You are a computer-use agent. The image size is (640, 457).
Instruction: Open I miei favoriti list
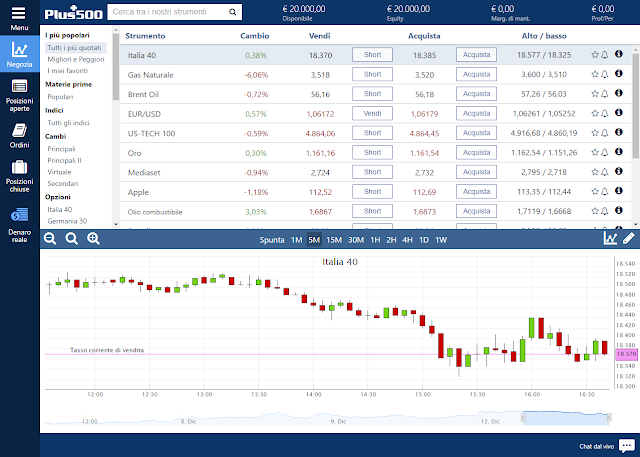pos(68,71)
